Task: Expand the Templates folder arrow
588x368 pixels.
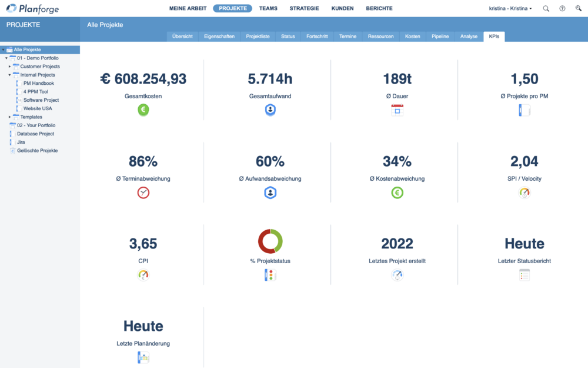Action: coord(10,117)
